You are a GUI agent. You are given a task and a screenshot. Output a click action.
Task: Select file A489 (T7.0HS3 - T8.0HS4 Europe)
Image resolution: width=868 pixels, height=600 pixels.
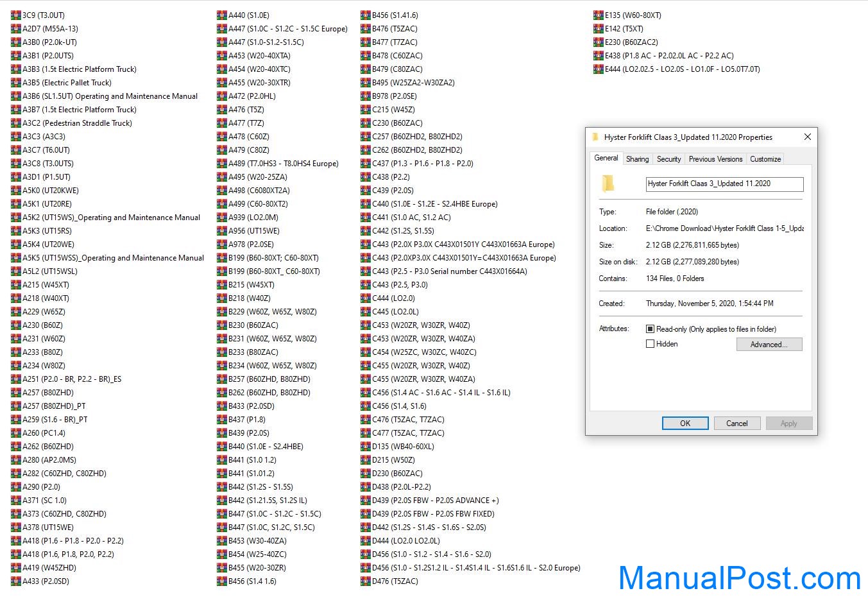tap(278, 163)
